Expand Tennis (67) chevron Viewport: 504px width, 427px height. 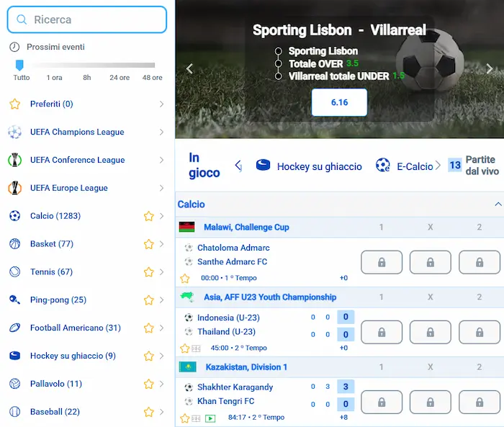click(162, 271)
